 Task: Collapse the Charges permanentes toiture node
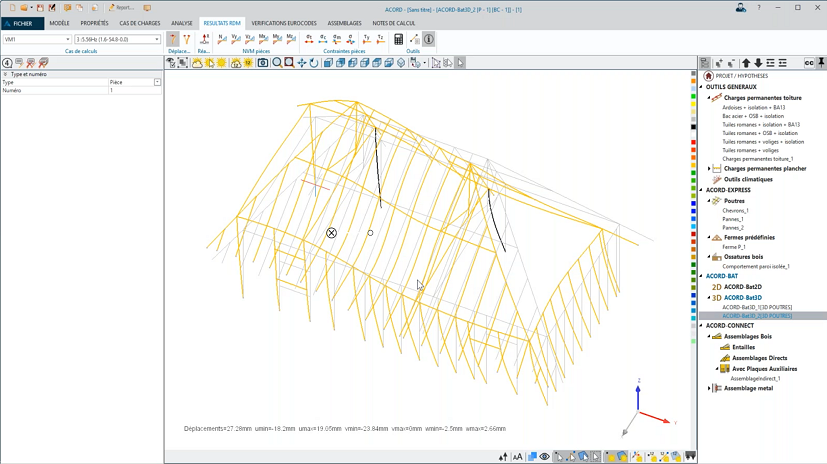(x=708, y=98)
